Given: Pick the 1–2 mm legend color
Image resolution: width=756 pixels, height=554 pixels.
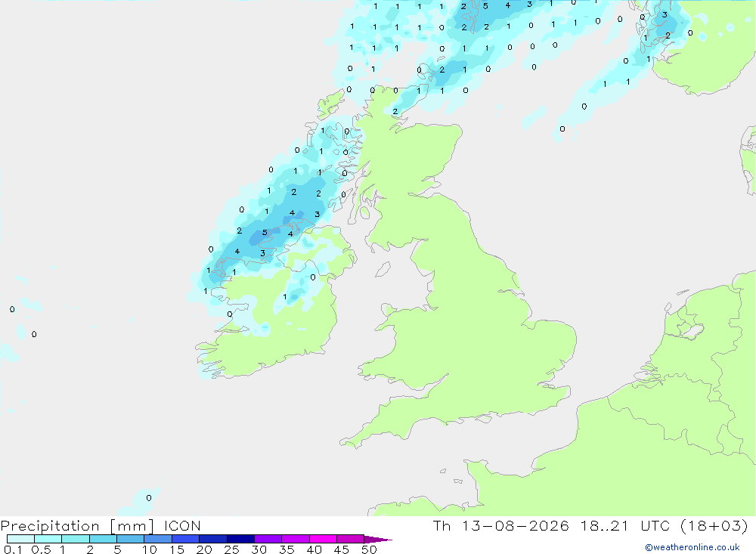Looking at the screenshot, I should pos(75,539).
